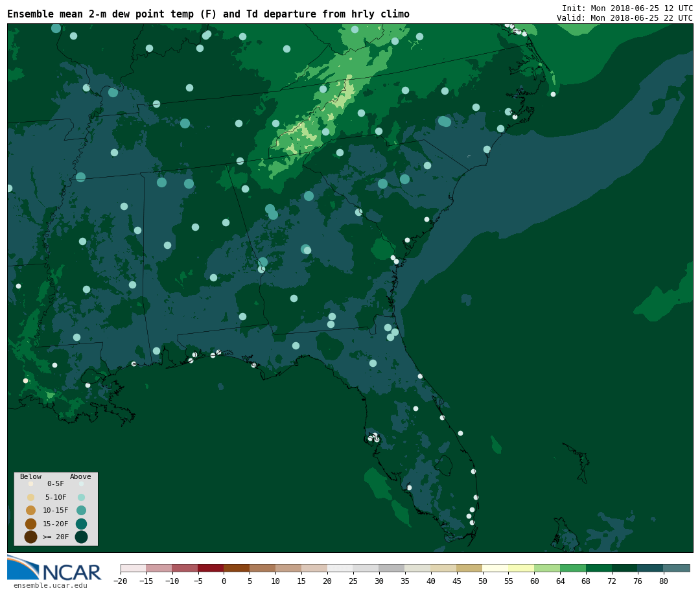
Task: Click the colorbar segment between 25 and 30
Action: click(x=366, y=568)
